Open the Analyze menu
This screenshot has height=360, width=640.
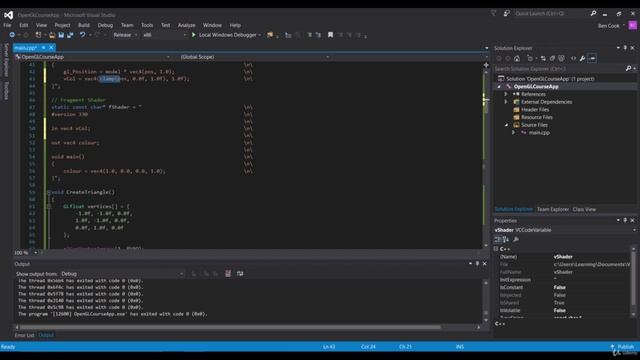pos(187,25)
